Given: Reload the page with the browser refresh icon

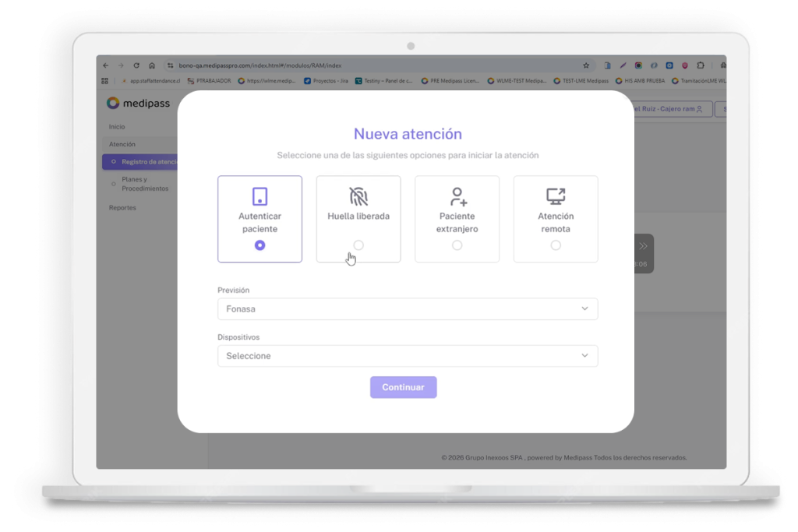Looking at the screenshot, I should 136,65.
